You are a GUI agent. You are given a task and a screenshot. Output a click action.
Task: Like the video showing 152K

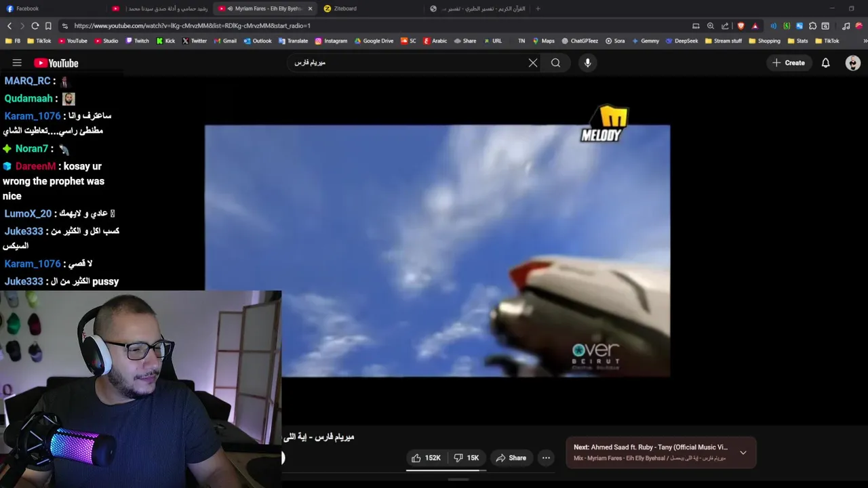point(426,458)
